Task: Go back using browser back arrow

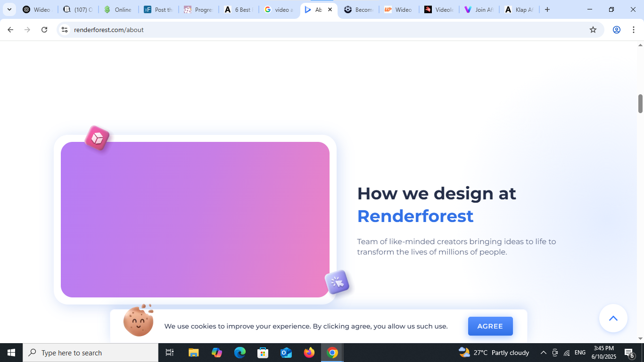Action: (10, 30)
